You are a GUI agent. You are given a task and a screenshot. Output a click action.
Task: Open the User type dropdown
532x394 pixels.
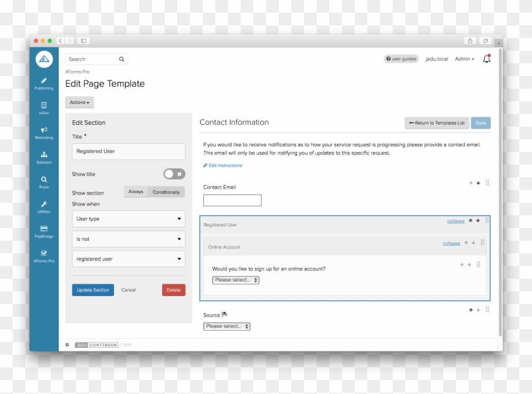click(x=129, y=219)
